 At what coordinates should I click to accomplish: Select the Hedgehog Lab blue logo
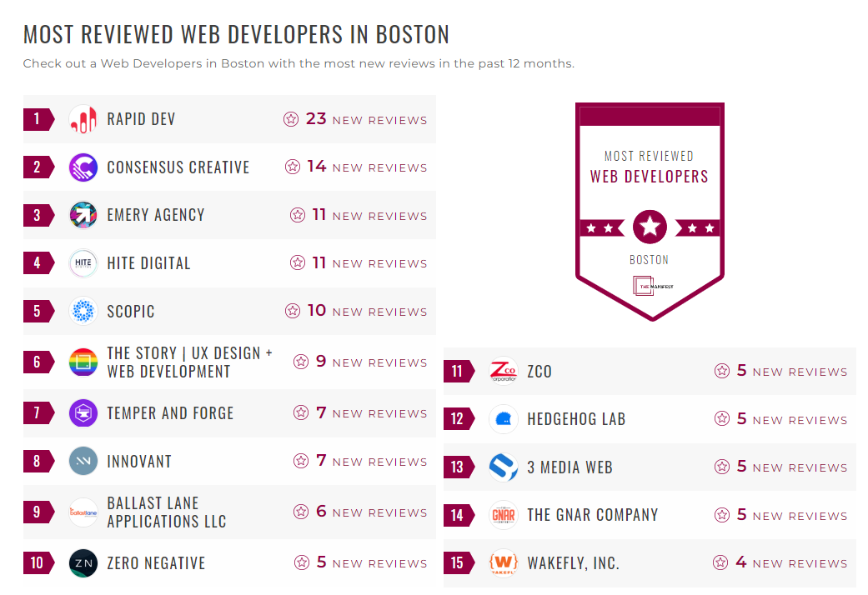[504, 419]
